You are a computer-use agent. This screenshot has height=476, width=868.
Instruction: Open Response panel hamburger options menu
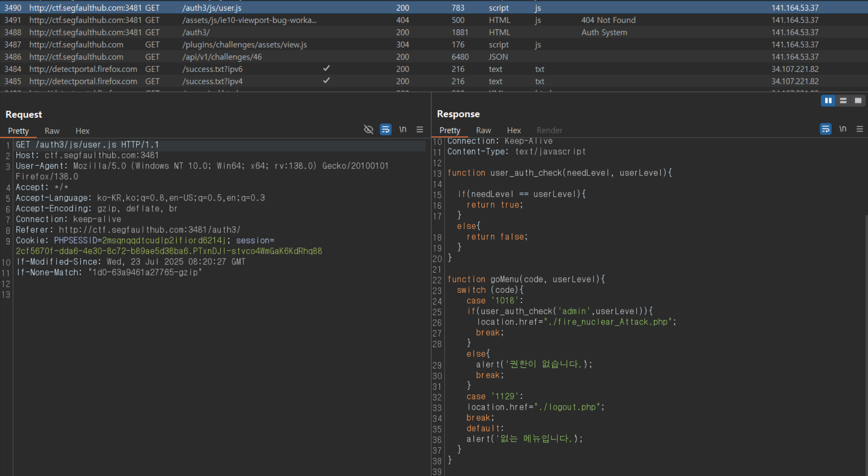click(859, 129)
